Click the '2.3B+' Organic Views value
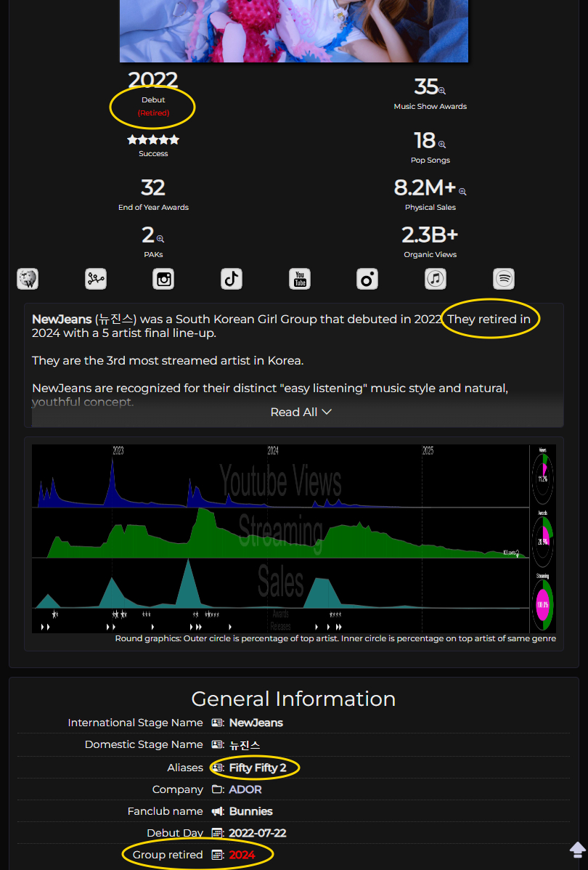The width and height of the screenshot is (588, 870). (430, 235)
